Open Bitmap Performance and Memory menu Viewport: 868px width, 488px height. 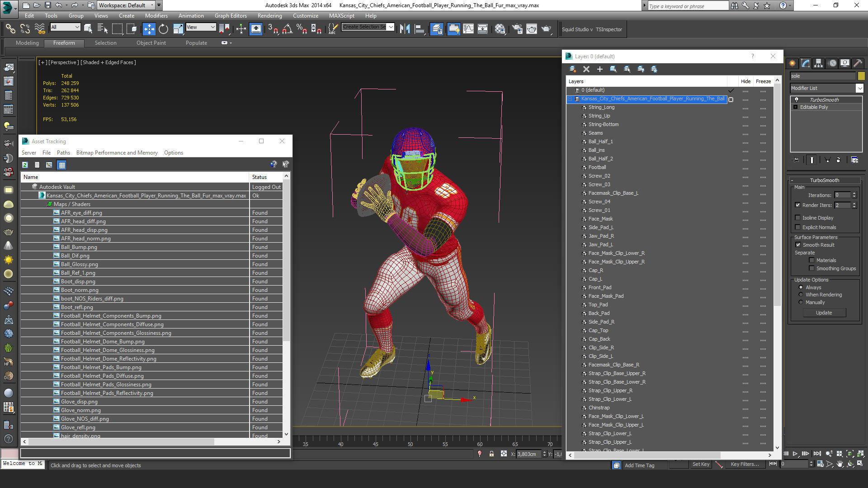pyautogui.click(x=117, y=153)
